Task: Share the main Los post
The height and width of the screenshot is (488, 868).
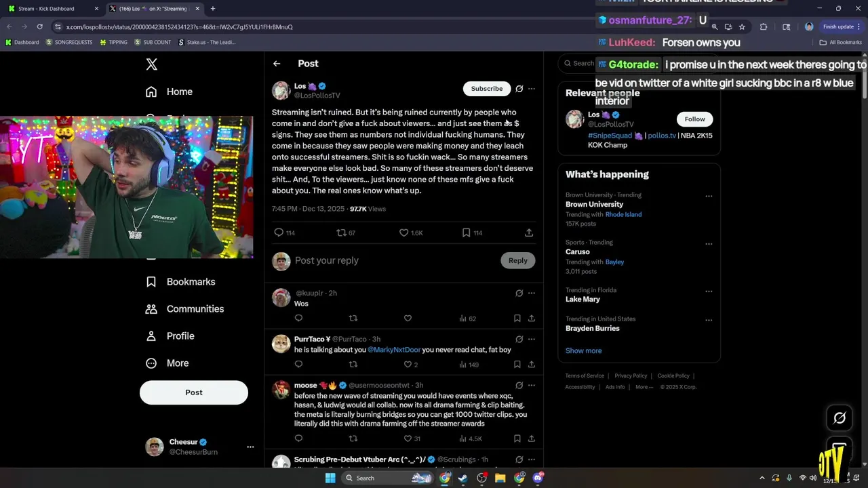Action: click(x=529, y=232)
